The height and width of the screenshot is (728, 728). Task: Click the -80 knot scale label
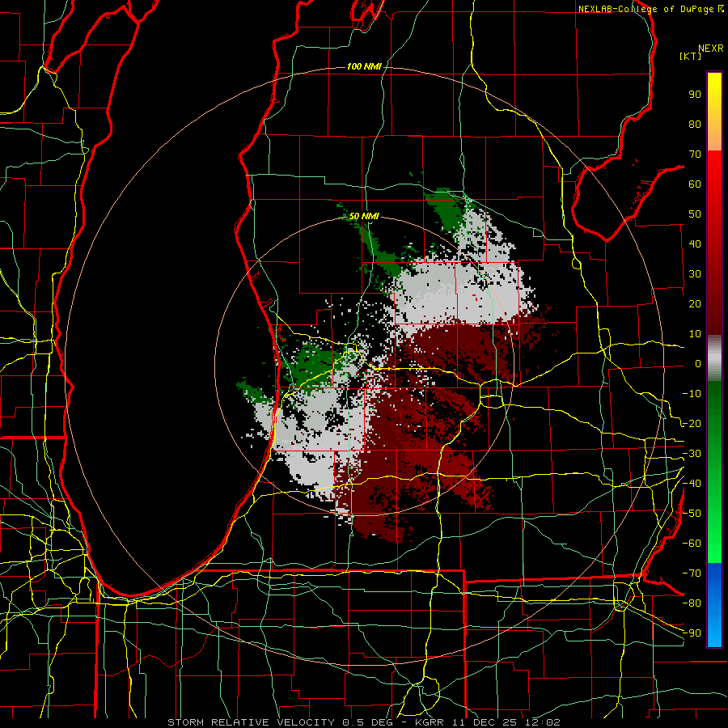[692, 603]
